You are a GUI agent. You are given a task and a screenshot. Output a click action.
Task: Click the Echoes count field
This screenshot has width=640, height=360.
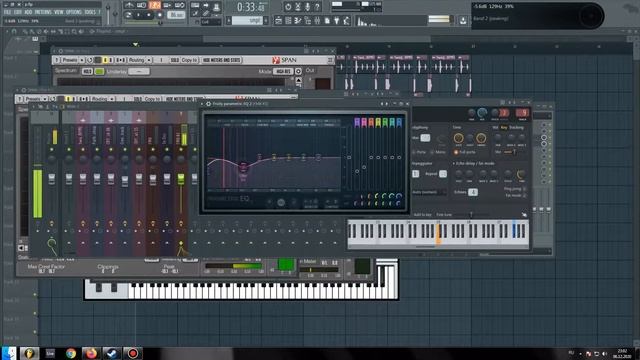pyautogui.click(x=473, y=192)
